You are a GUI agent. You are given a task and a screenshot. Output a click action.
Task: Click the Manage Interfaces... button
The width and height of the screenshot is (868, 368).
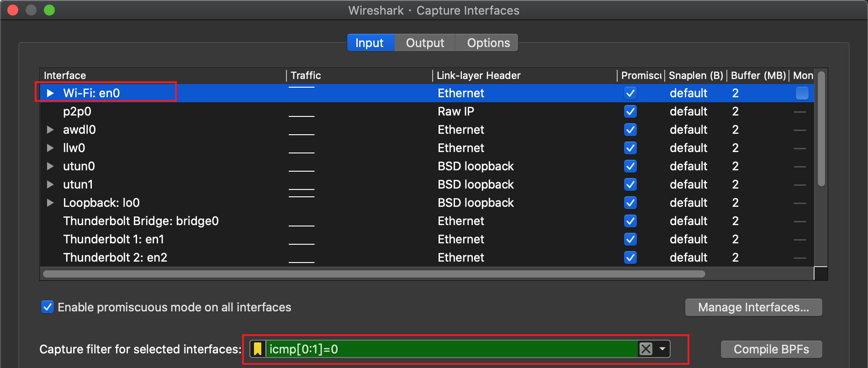(x=753, y=307)
